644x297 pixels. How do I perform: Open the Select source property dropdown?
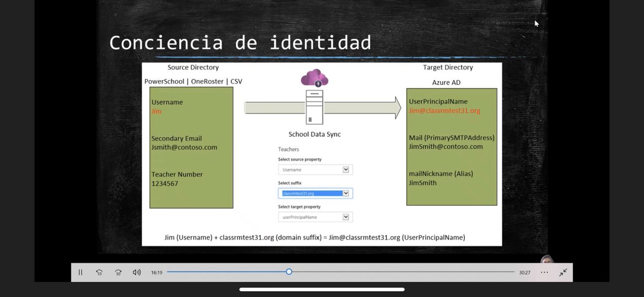pyautogui.click(x=315, y=169)
